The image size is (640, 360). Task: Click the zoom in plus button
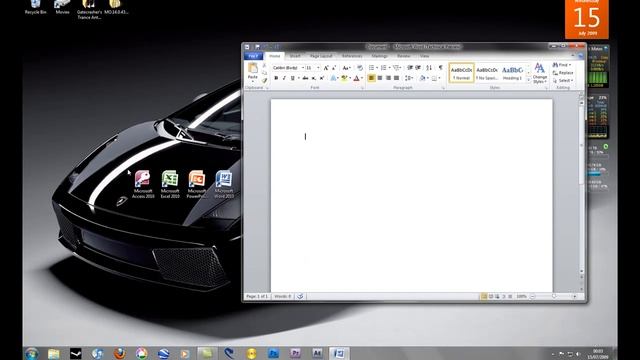pyautogui.click(x=575, y=296)
